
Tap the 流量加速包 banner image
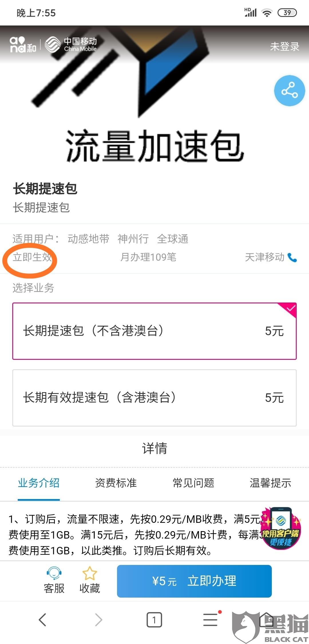click(154, 115)
